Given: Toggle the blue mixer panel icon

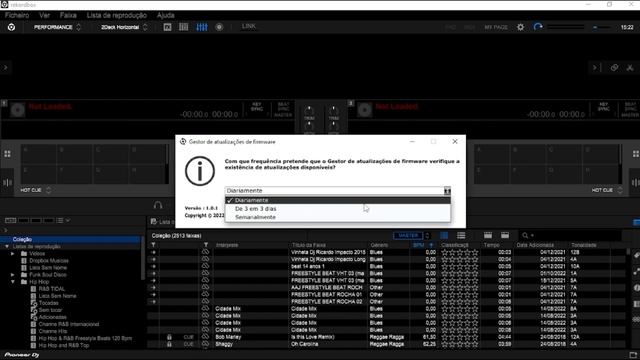Looking at the screenshot, I should point(202,27).
